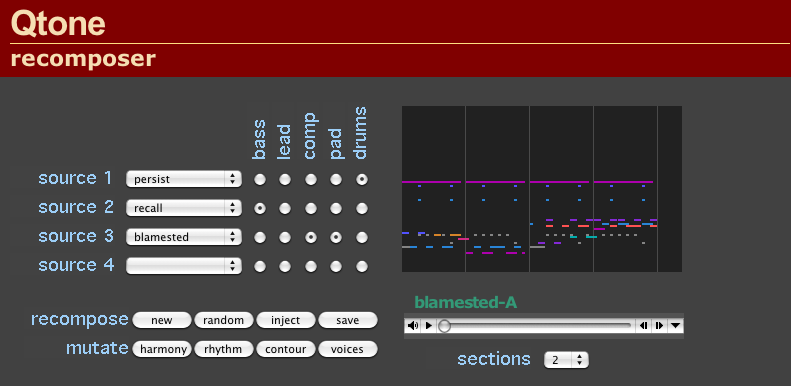Click the second piano-roll section panel
Viewport: 791px width, 386px height.
coord(497,189)
